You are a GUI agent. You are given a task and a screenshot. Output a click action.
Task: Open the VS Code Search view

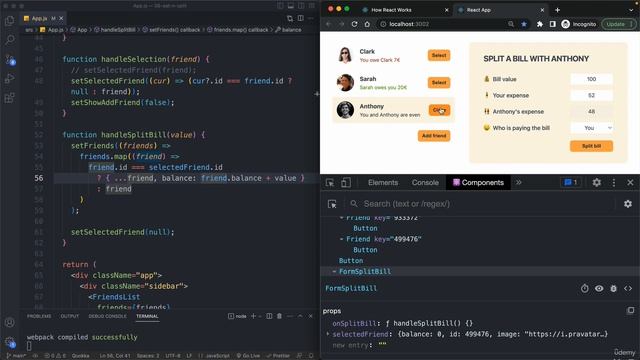click(x=9, y=40)
